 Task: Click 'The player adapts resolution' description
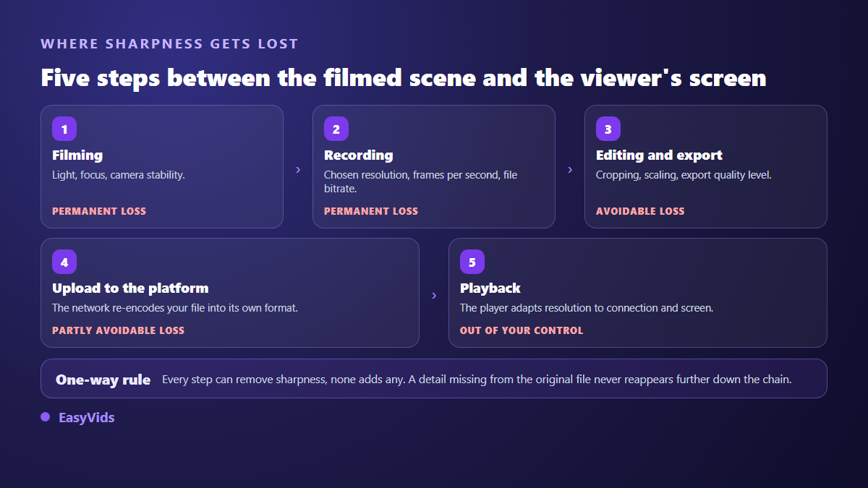(x=587, y=308)
